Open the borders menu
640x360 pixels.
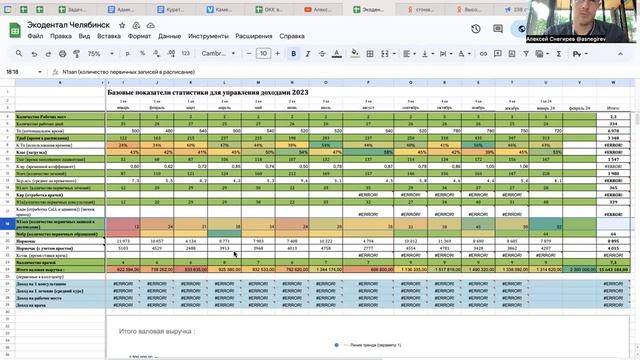[x=370, y=53]
